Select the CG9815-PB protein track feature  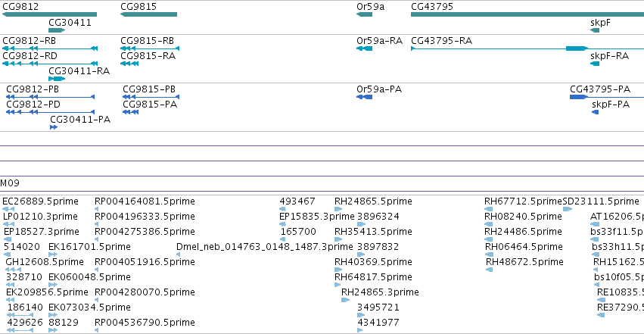click(x=151, y=97)
